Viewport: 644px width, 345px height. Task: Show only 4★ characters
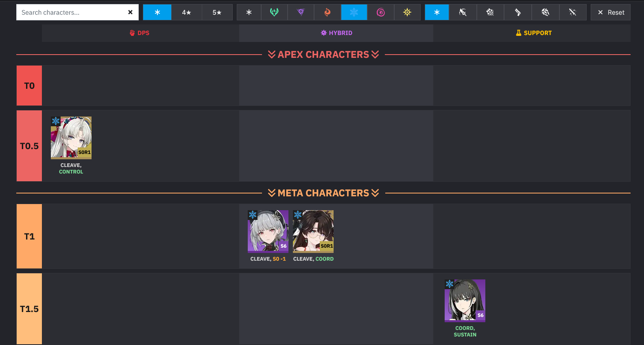tap(186, 12)
